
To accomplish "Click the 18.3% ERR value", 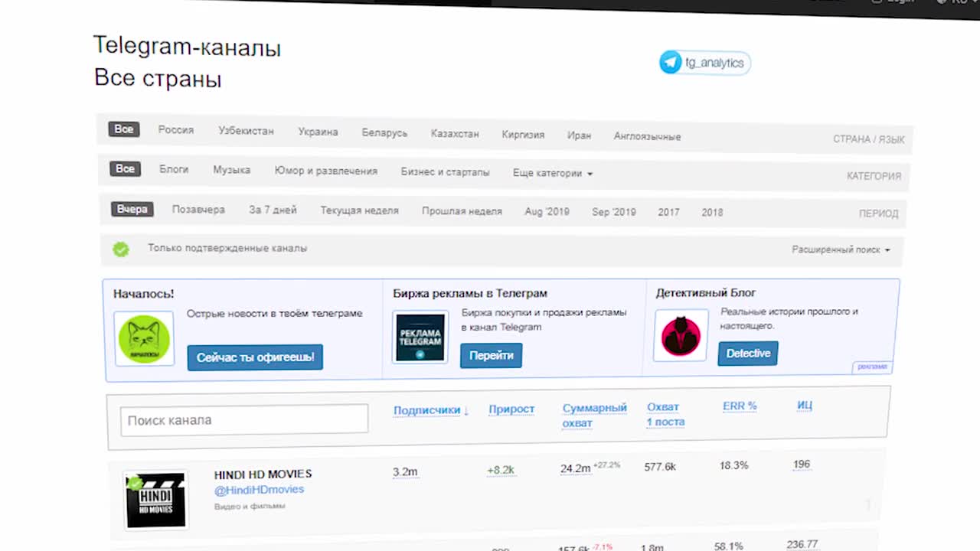I will 734,465.
